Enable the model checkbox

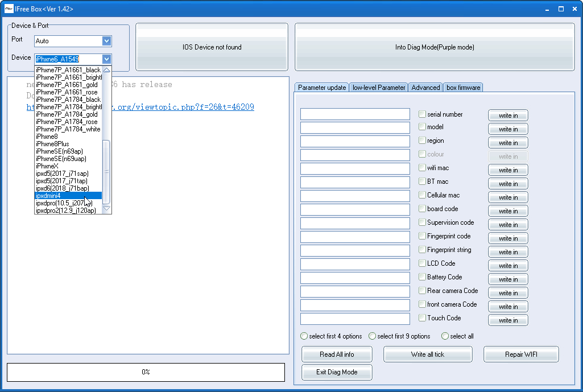[x=422, y=126]
